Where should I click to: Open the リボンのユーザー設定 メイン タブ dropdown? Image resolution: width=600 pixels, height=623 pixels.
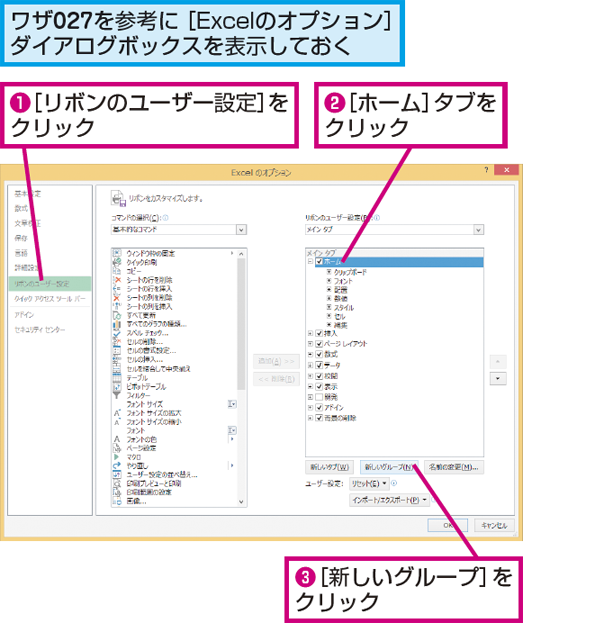[x=478, y=230]
